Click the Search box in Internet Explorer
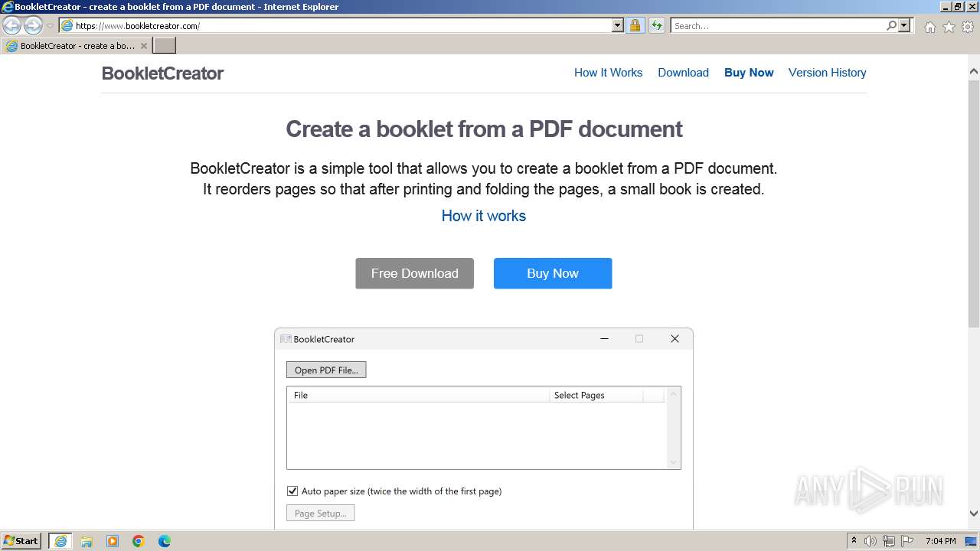Image resolution: width=980 pixels, height=551 pixels. [x=779, y=25]
